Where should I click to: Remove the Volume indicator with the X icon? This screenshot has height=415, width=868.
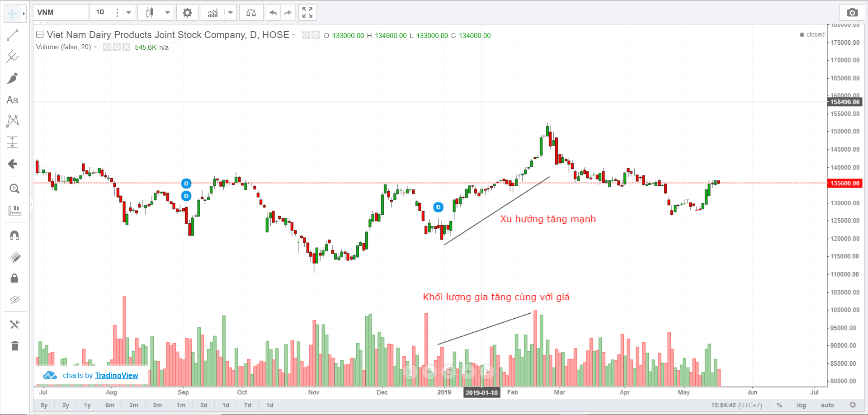point(126,47)
